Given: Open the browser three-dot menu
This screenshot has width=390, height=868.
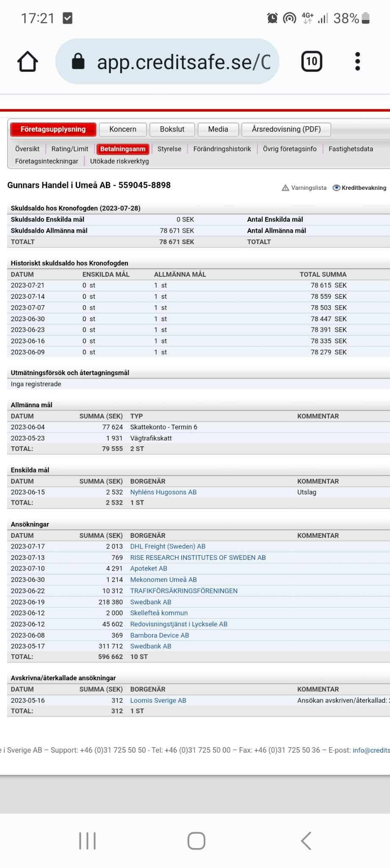Looking at the screenshot, I should [x=357, y=61].
